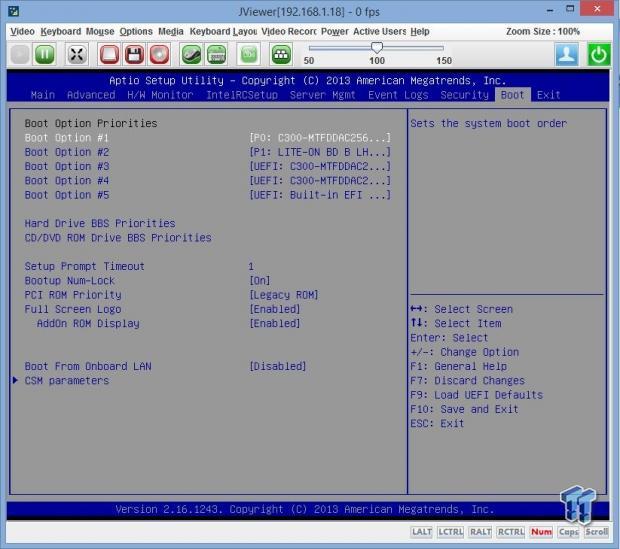The height and width of the screenshot is (549, 620).
Task: Adjust the zoom size slider handle
Action: pyautogui.click(x=377, y=47)
